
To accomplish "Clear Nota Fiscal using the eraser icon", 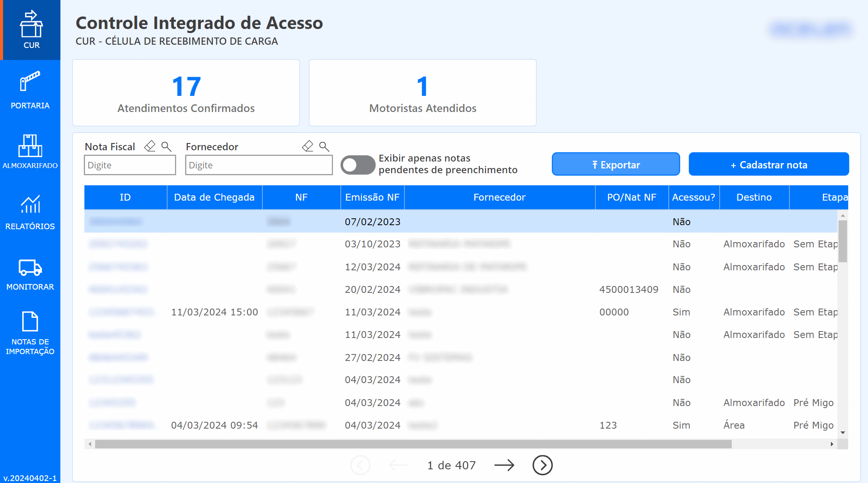I will 149,146.
